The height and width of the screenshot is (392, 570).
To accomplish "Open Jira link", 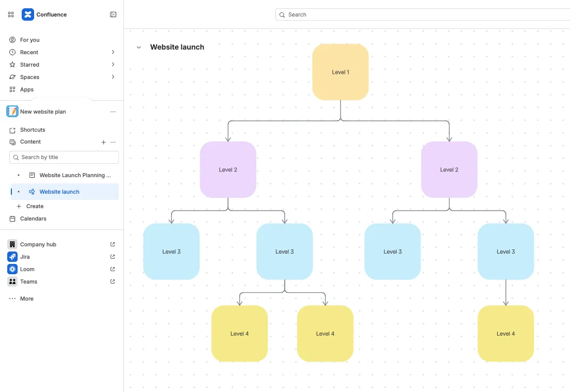I will [25, 257].
